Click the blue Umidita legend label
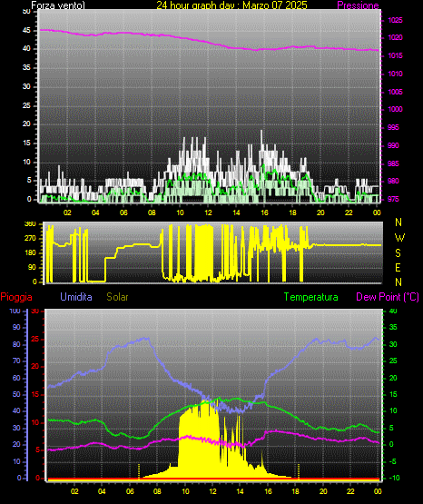423x504 pixels. (x=76, y=297)
